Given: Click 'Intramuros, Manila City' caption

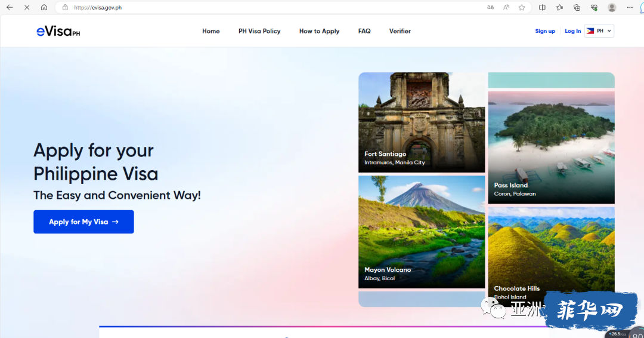Looking at the screenshot, I should tap(395, 162).
